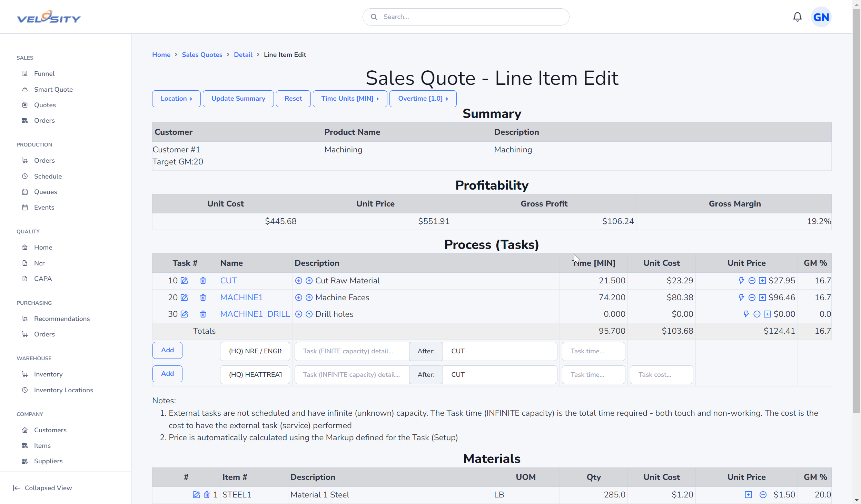Open Queues under Production
The image size is (861, 504).
[46, 192]
